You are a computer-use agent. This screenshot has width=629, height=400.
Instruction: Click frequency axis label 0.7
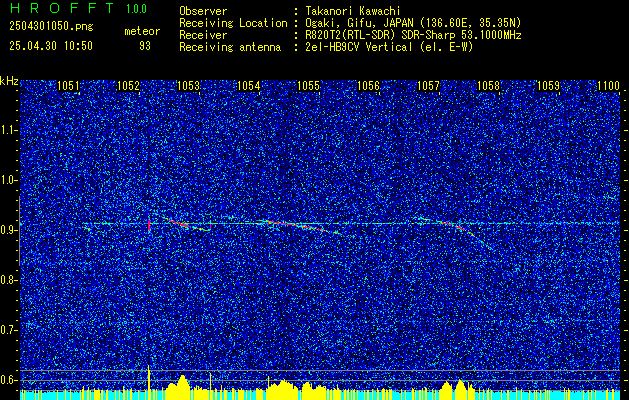pyautogui.click(x=9, y=330)
